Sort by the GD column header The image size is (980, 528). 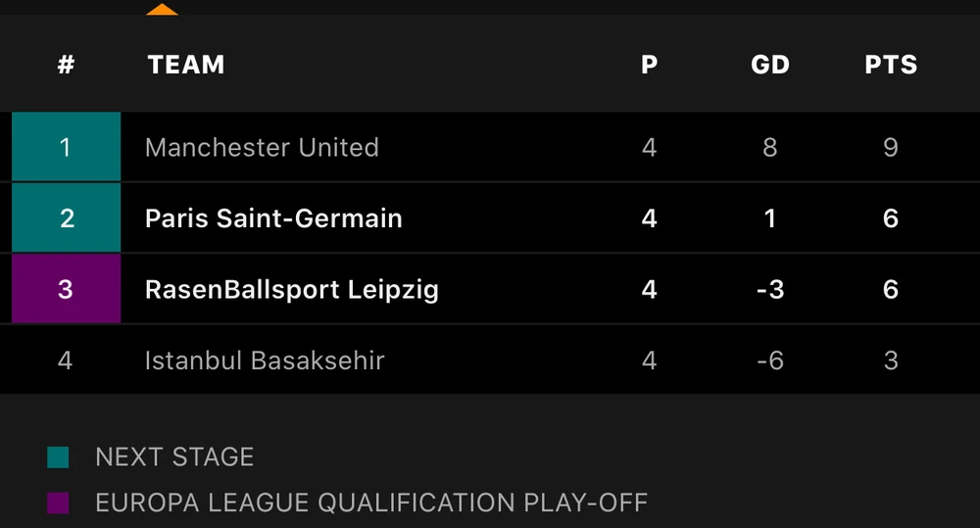point(769,65)
